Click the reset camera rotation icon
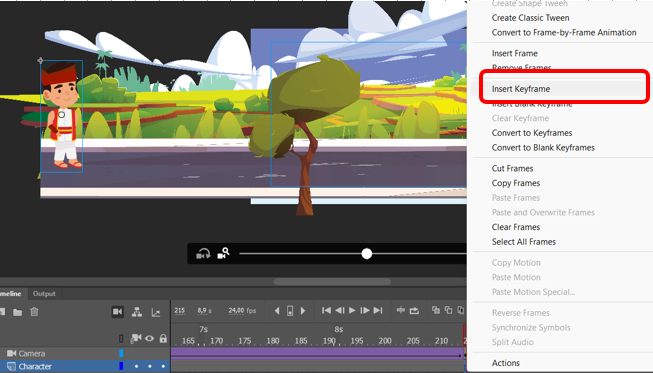This screenshot has height=373, width=653. (203, 254)
